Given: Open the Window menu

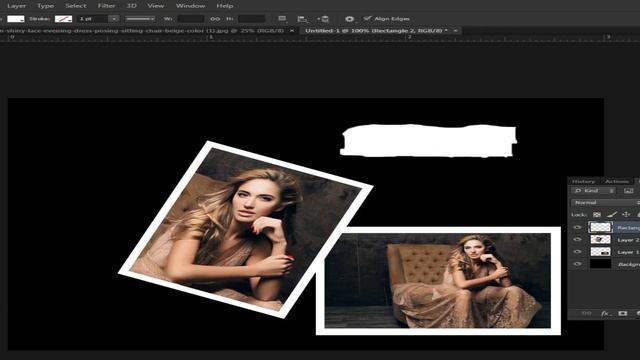Looking at the screenshot, I should point(190,6).
